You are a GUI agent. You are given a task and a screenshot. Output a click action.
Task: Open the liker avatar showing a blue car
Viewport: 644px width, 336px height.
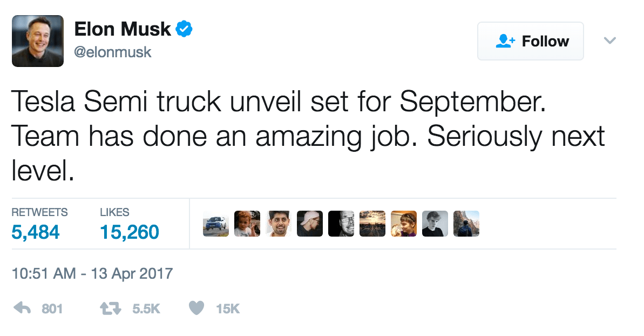click(x=216, y=224)
